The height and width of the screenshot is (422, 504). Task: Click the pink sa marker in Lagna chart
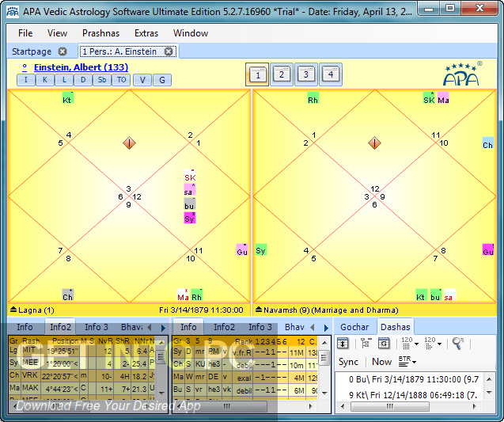(190, 190)
